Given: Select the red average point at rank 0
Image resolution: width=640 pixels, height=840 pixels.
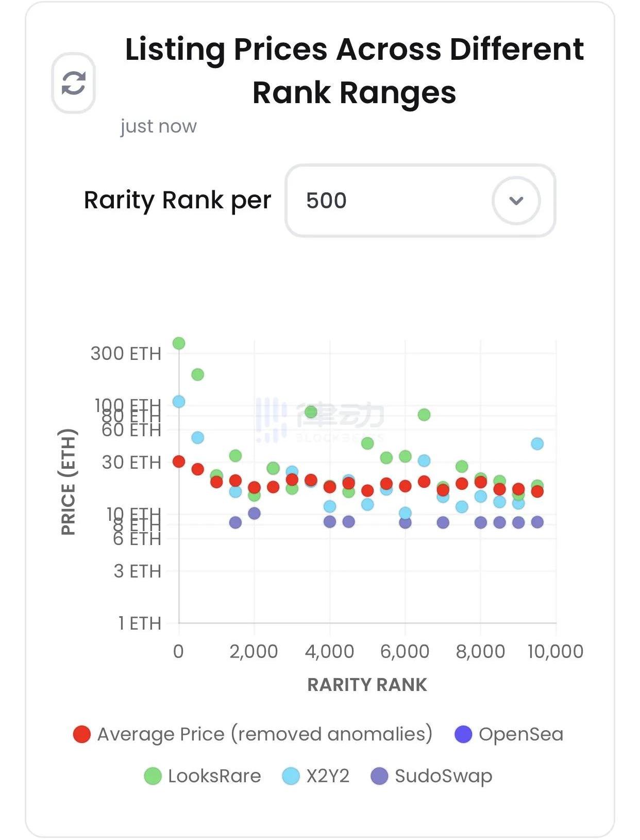Looking at the screenshot, I should [179, 462].
